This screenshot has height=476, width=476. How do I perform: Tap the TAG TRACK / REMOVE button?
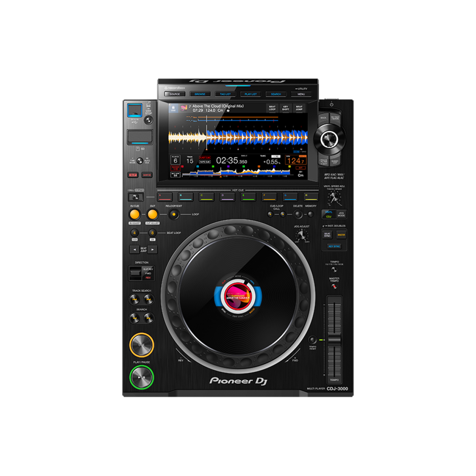point(336,119)
